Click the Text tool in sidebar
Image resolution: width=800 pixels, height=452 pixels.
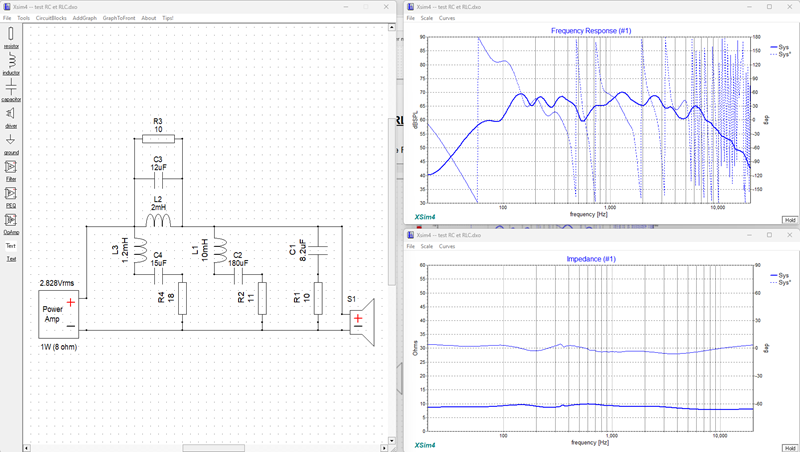(x=11, y=246)
